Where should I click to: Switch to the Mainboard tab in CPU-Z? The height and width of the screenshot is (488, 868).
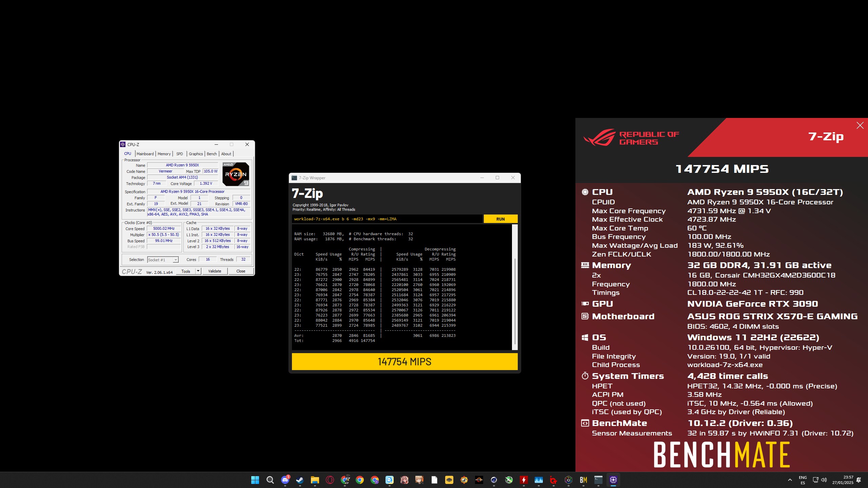145,154
